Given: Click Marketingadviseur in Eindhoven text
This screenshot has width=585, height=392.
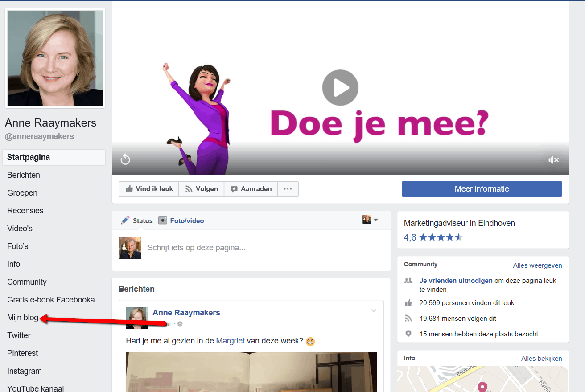Looking at the screenshot, I should click(x=459, y=223).
